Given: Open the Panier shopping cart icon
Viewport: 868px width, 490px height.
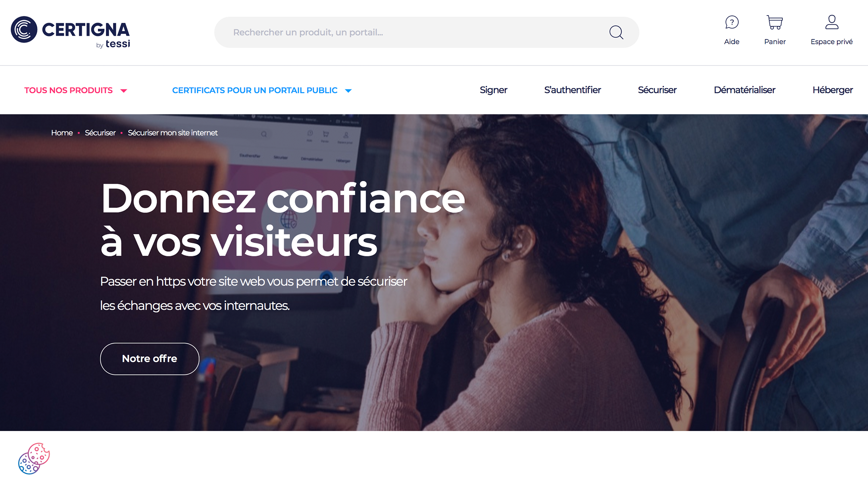Looking at the screenshot, I should (x=774, y=22).
